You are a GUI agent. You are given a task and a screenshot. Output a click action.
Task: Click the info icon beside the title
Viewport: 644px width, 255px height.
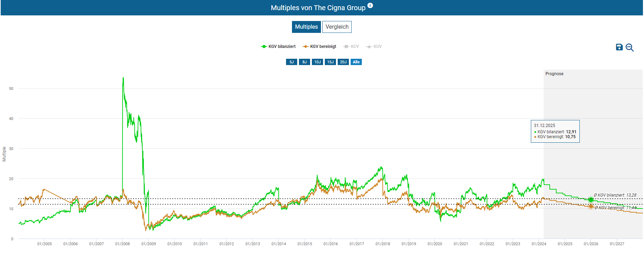[370, 6]
